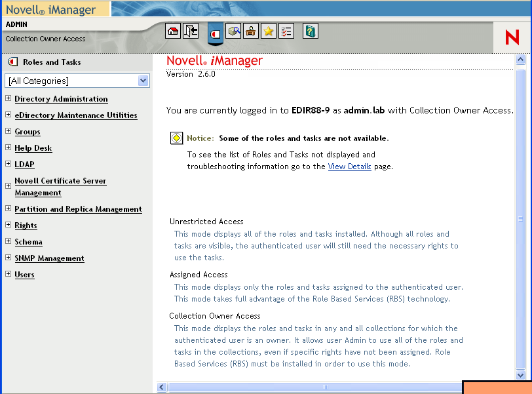532x394 pixels.
Task: Click the Unrestricted Access heading
Action: tap(206, 222)
